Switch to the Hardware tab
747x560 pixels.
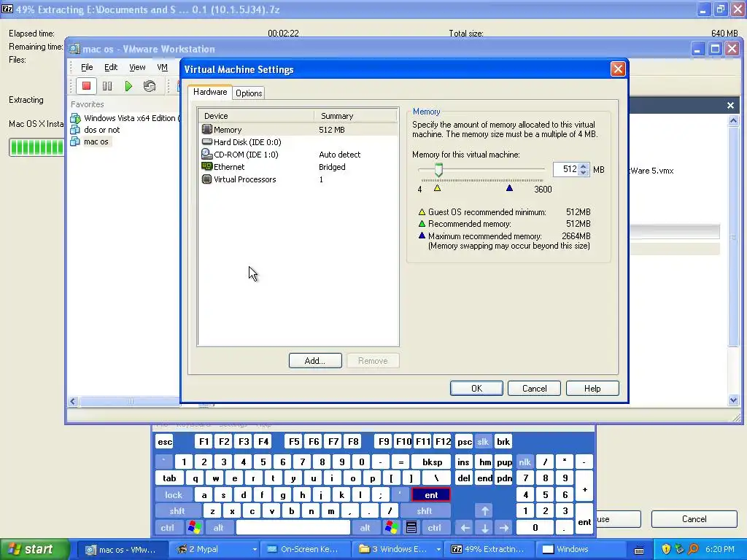click(x=210, y=92)
